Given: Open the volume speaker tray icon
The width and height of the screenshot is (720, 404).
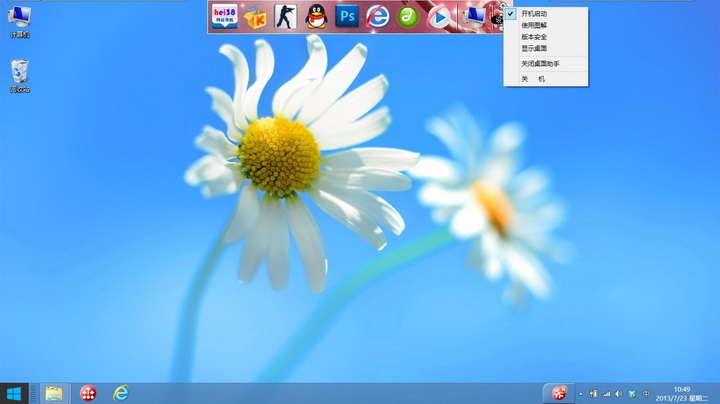Looking at the screenshot, I should pyautogui.click(x=619, y=394).
